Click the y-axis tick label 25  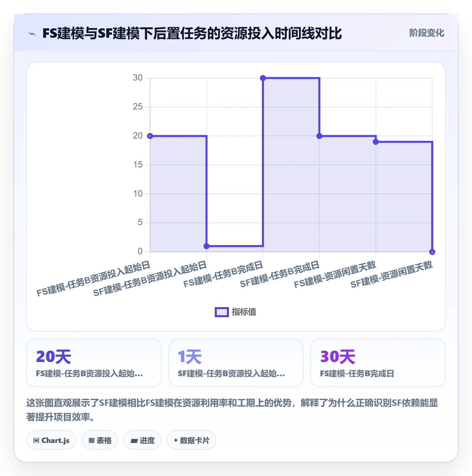click(138, 107)
